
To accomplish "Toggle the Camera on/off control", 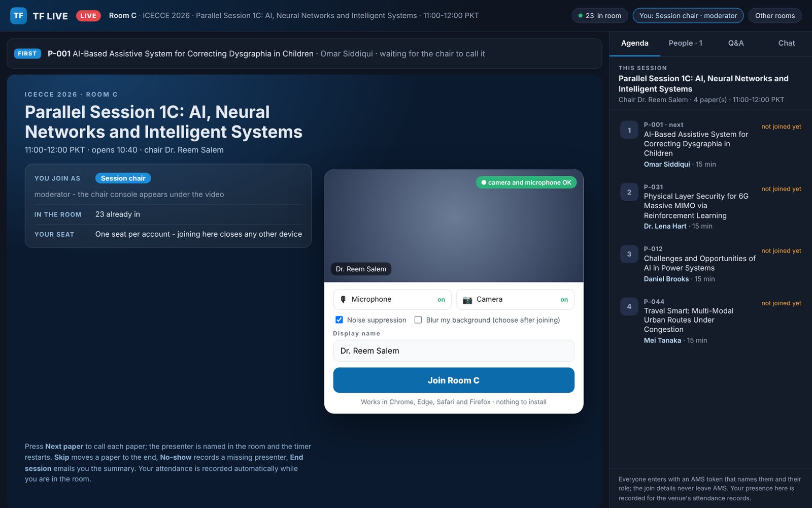I will (515, 300).
